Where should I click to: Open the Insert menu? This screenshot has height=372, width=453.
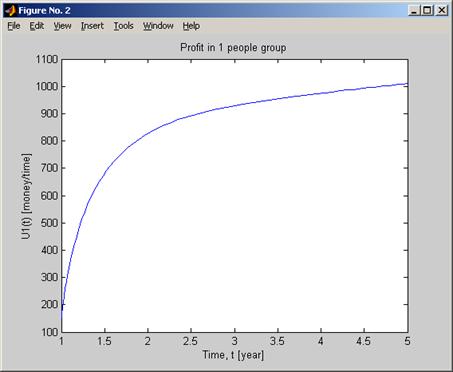pos(92,26)
